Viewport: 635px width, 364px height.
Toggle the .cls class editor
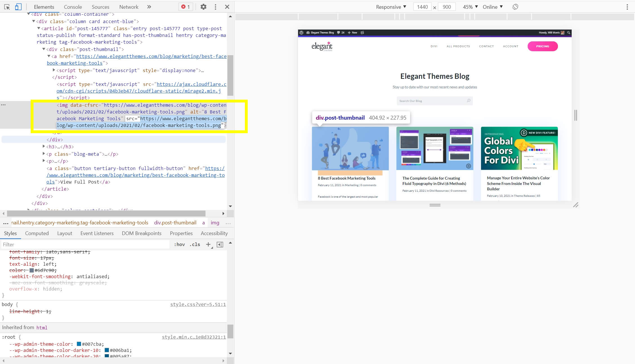pos(195,244)
